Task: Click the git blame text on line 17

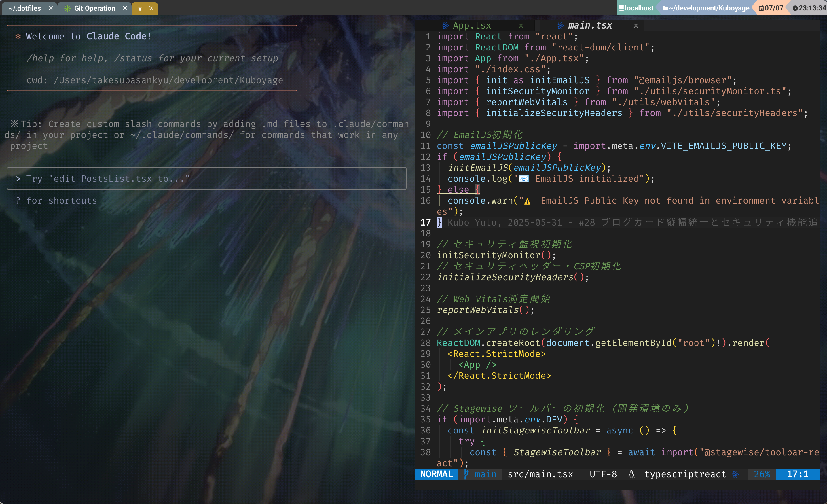Action: tap(633, 222)
